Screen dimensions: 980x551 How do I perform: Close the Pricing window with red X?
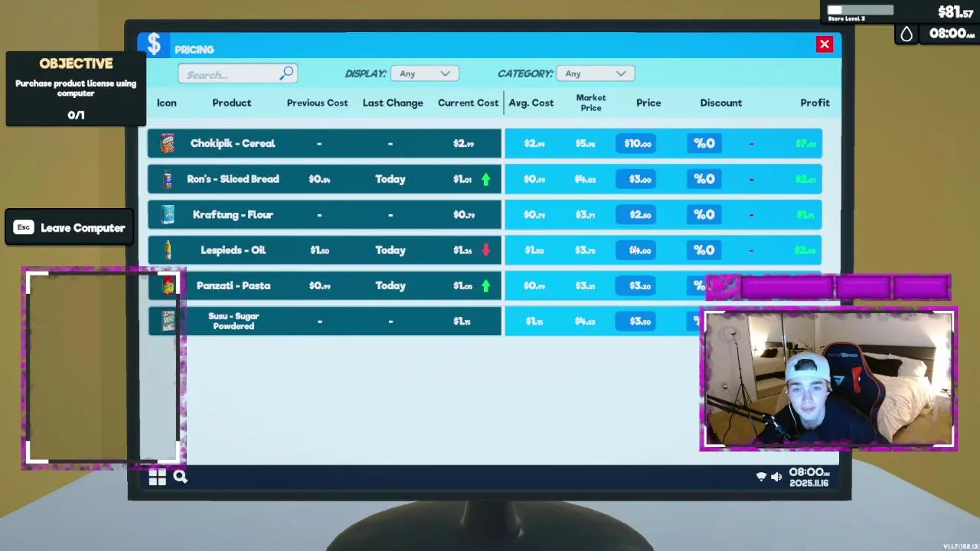coord(825,44)
